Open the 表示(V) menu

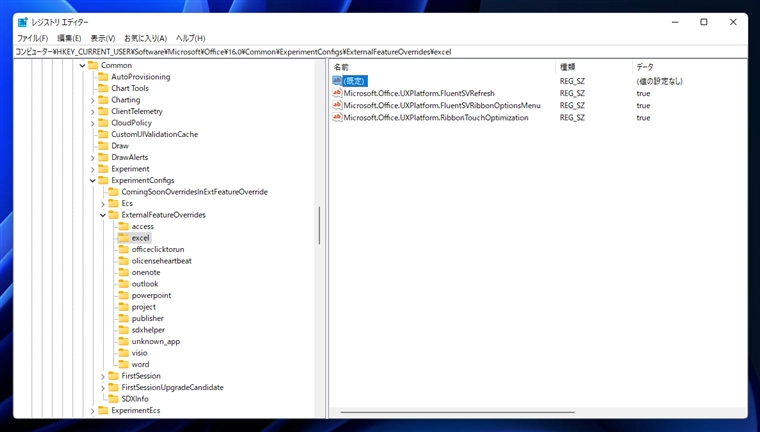coord(103,38)
